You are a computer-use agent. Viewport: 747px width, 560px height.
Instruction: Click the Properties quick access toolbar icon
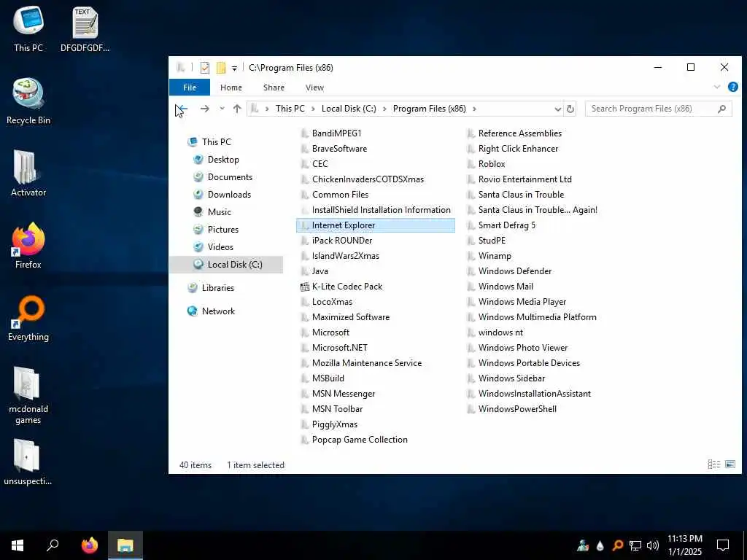[205, 68]
